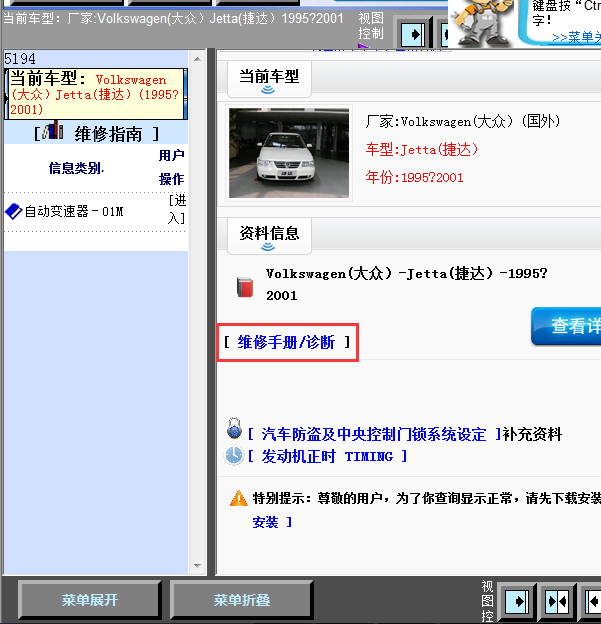Click the 厂家:Volkswagen(大众)(国外) text
The width and height of the screenshot is (601, 624).
pyautogui.click(x=463, y=121)
